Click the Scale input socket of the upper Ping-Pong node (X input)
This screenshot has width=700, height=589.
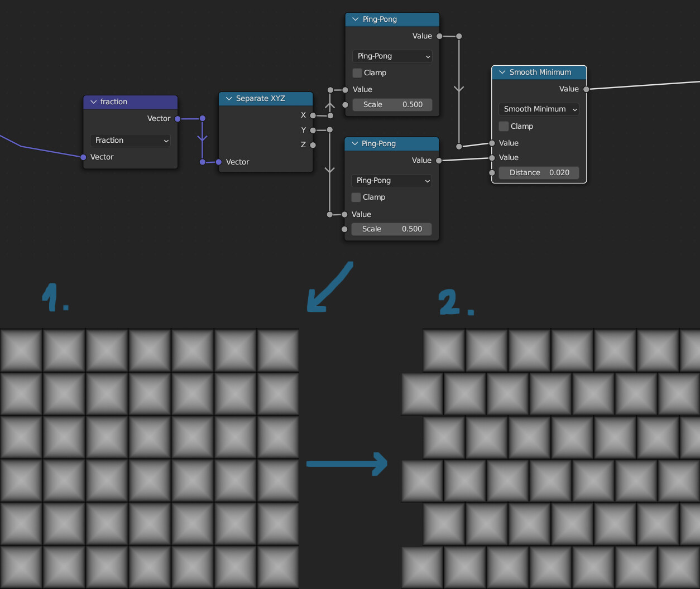click(x=346, y=105)
